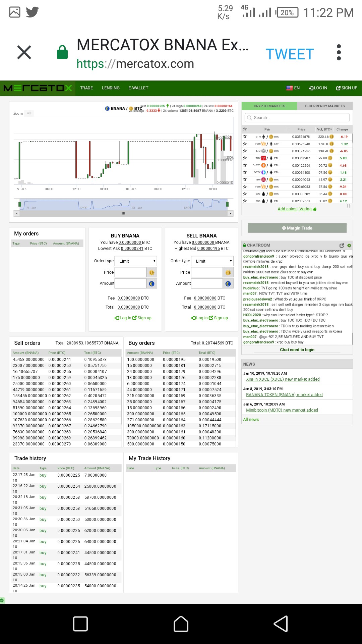Open the LENDING menu
The image size is (362, 644).
tap(111, 88)
